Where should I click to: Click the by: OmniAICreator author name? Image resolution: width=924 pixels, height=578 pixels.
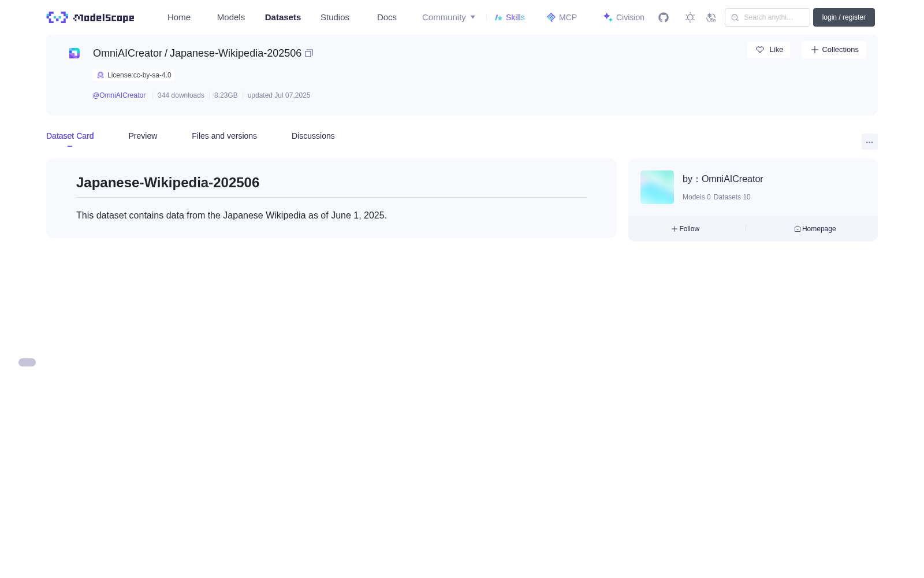(x=723, y=179)
